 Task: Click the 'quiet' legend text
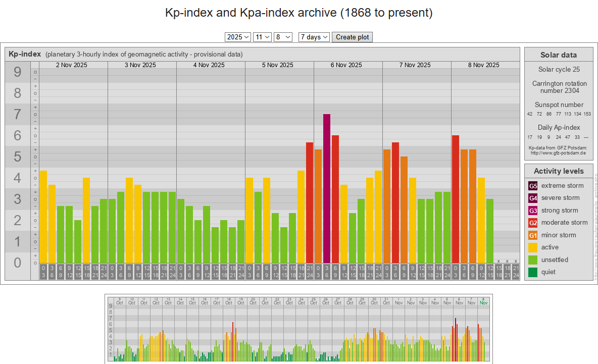(549, 272)
